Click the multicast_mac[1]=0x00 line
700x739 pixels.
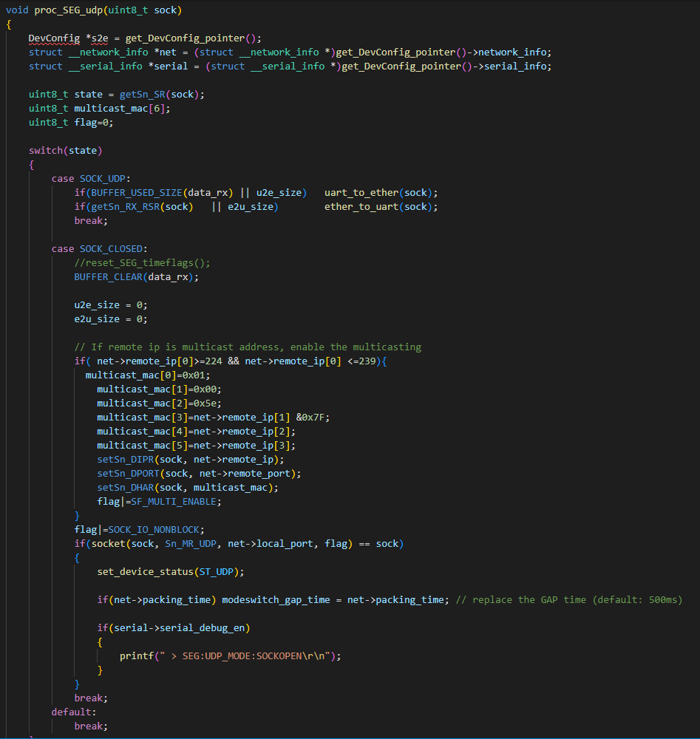pyautogui.click(x=159, y=389)
